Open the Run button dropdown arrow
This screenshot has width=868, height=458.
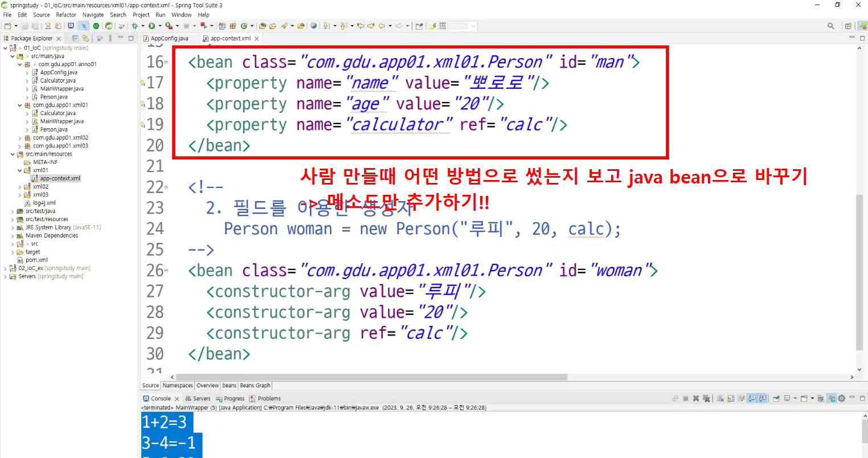[x=159, y=26]
